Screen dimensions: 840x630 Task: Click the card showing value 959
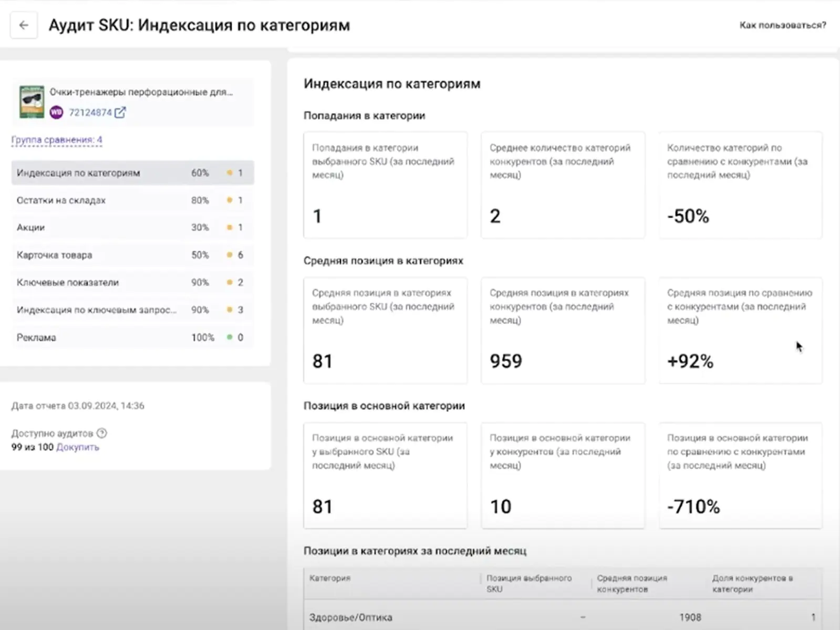point(563,330)
